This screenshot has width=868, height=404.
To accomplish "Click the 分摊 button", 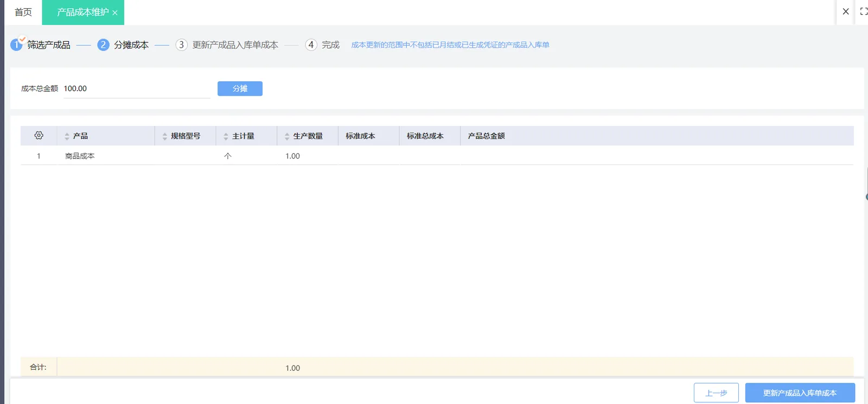I will [240, 89].
